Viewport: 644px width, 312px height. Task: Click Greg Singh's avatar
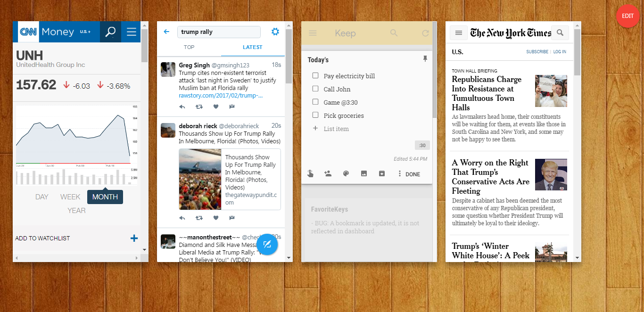(168, 69)
